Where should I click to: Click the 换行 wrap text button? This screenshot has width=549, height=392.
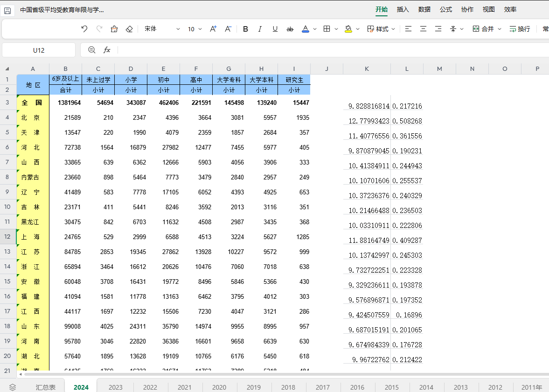(x=520, y=29)
